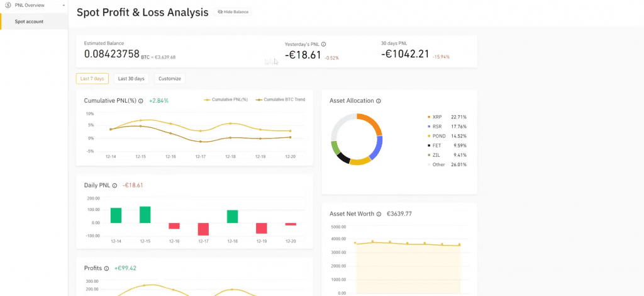The image size is (644, 296).
Task: Click the RSR blue legend swatch
Action: tap(429, 127)
